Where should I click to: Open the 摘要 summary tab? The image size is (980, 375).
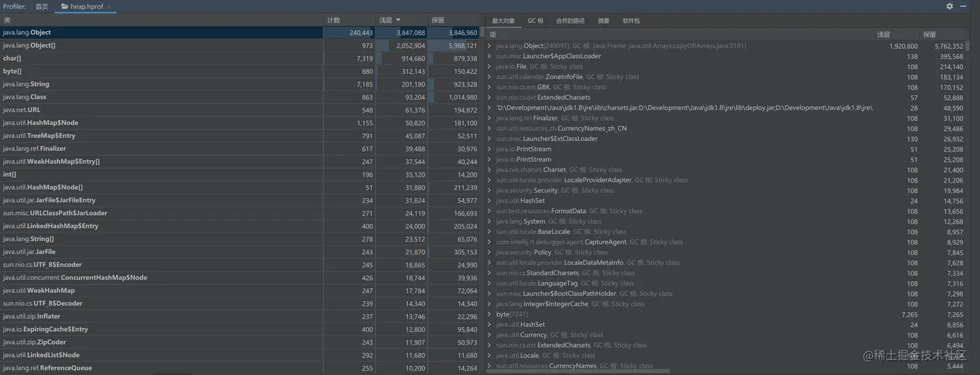pos(603,20)
